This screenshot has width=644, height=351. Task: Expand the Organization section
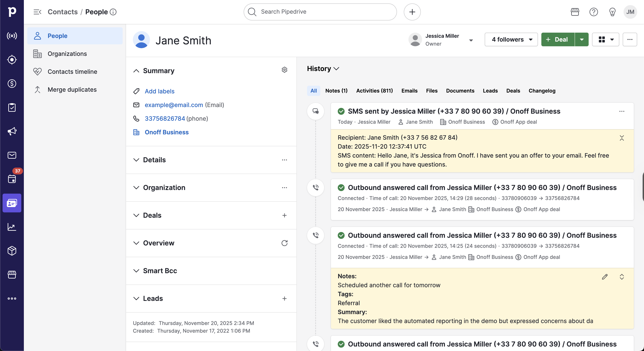(136, 188)
